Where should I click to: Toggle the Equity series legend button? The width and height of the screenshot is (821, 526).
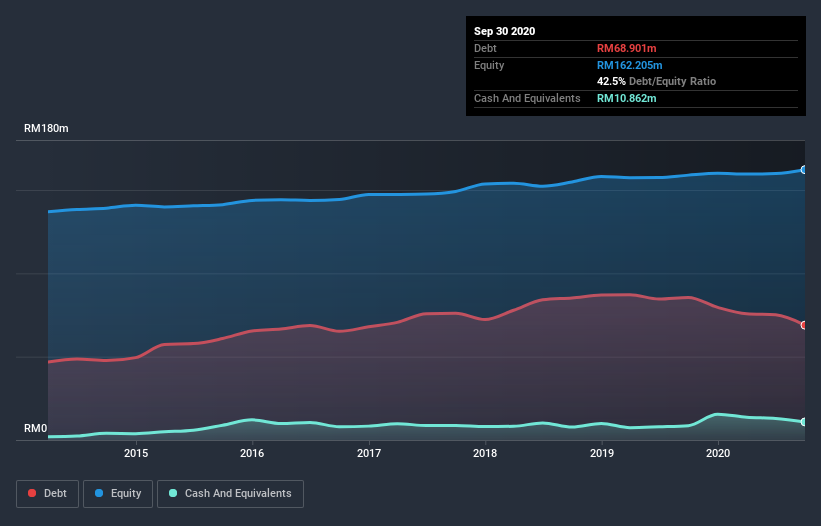[x=118, y=494]
